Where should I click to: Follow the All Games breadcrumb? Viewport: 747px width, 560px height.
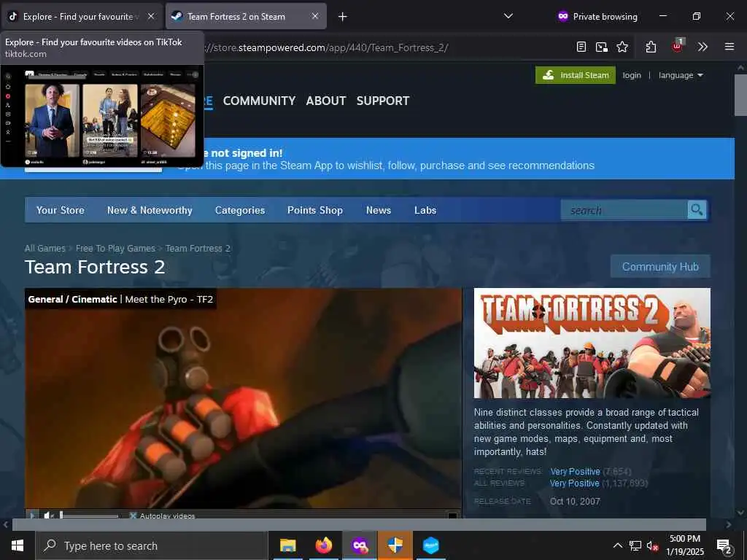[44, 248]
